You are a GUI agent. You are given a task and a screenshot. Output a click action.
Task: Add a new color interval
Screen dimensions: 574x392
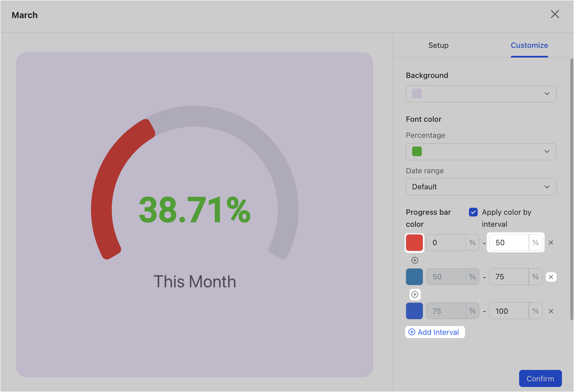[435, 332]
